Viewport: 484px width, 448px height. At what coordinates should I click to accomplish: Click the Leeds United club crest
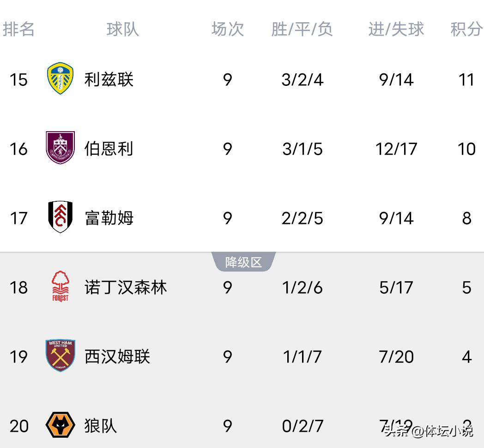(x=60, y=79)
